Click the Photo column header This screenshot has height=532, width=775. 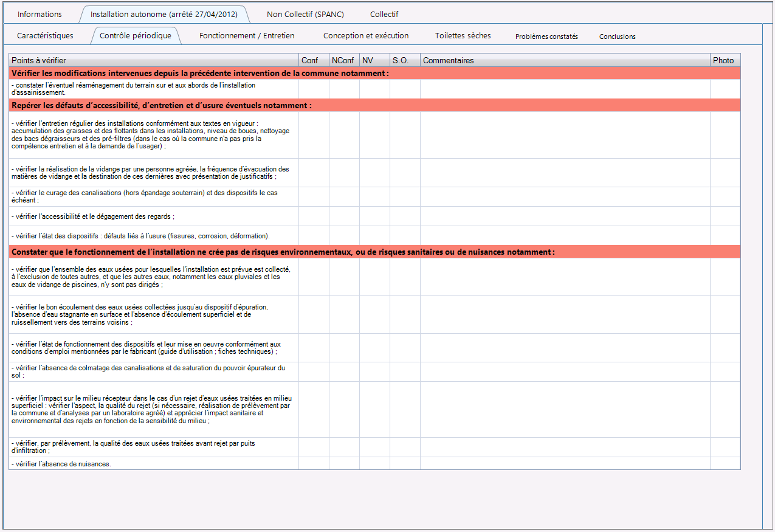[x=725, y=60]
